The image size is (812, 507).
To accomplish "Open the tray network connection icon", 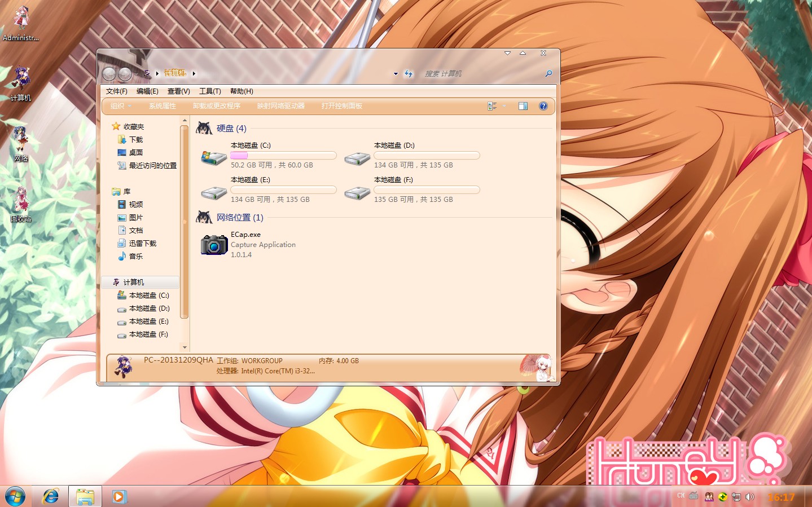I will [736, 497].
